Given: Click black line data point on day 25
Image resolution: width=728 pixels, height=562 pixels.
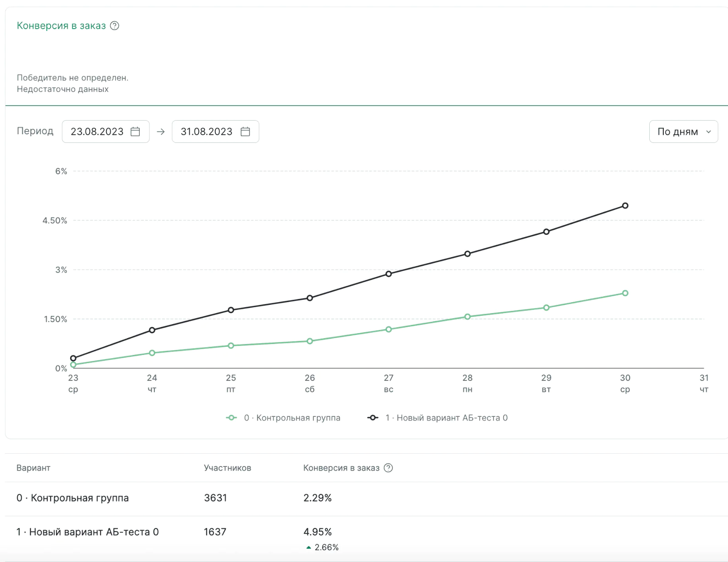Looking at the screenshot, I should pyautogui.click(x=231, y=310).
